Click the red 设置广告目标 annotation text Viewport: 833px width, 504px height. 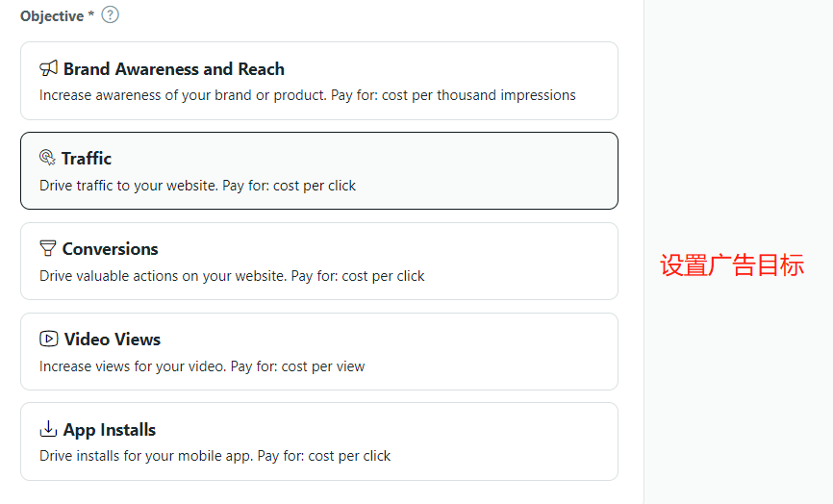pos(731,266)
